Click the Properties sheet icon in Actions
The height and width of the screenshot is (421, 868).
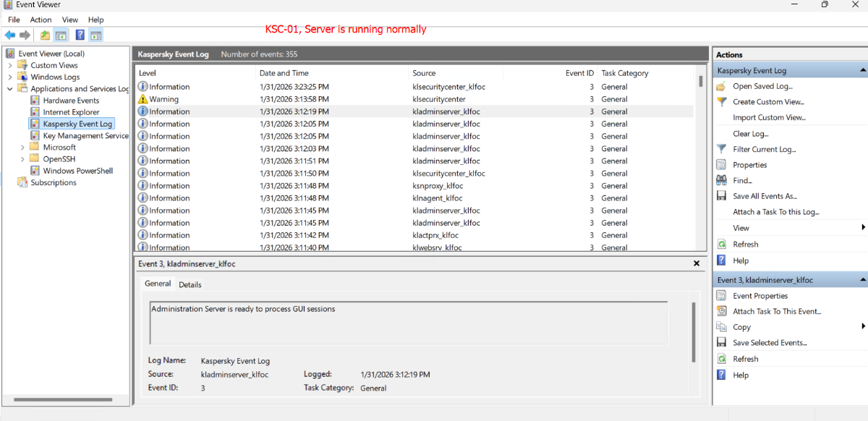(721, 165)
